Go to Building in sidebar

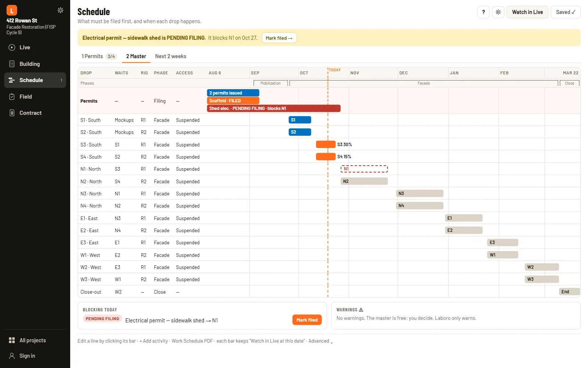coord(35,64)
